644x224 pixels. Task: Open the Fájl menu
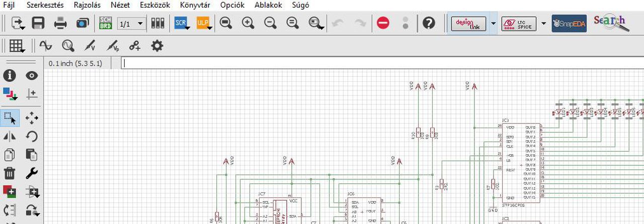9,6
